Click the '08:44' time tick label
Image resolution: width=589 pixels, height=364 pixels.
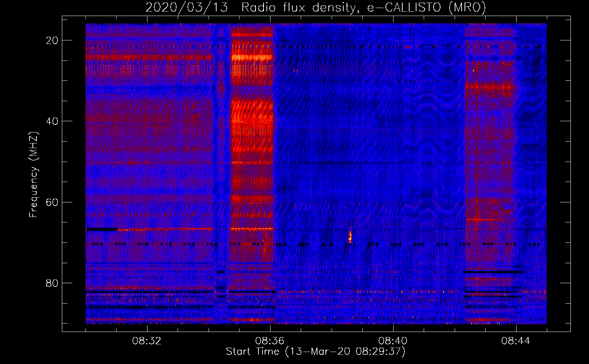point(516,341)
